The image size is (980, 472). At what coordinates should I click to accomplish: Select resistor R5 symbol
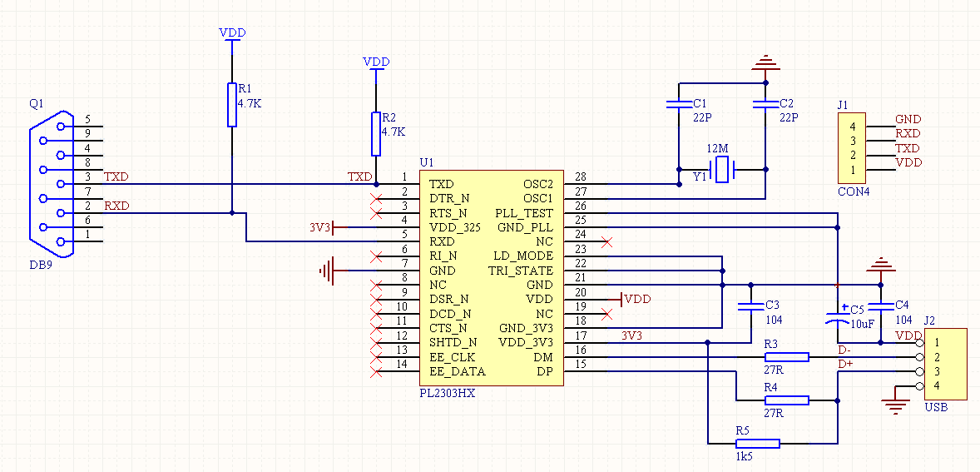758,443
